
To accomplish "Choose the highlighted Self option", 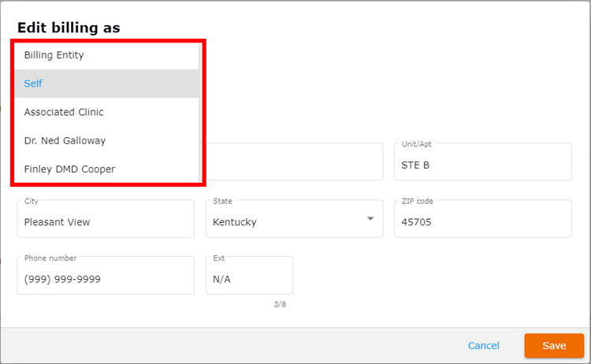I will tap(106, 84).
